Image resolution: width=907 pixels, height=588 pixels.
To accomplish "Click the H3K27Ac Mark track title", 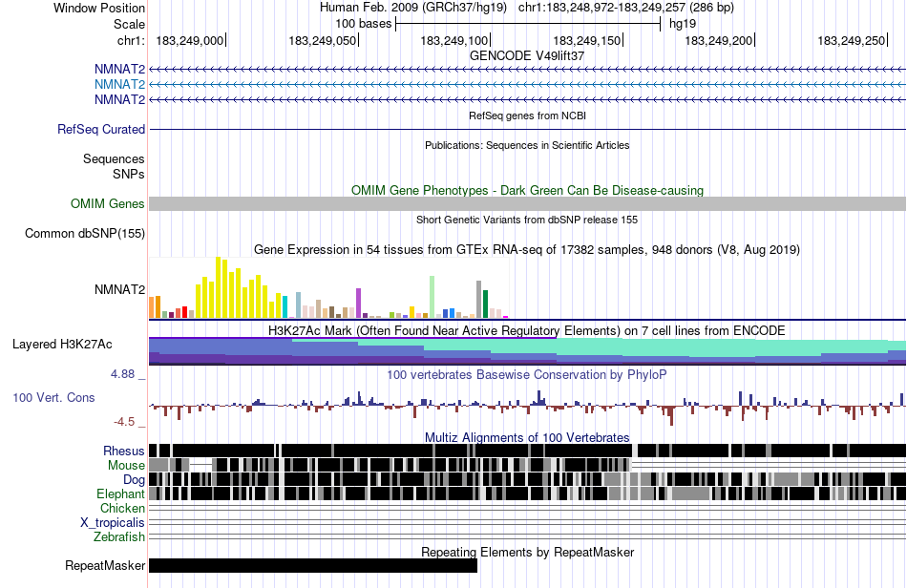I will (x=527, y=330).
